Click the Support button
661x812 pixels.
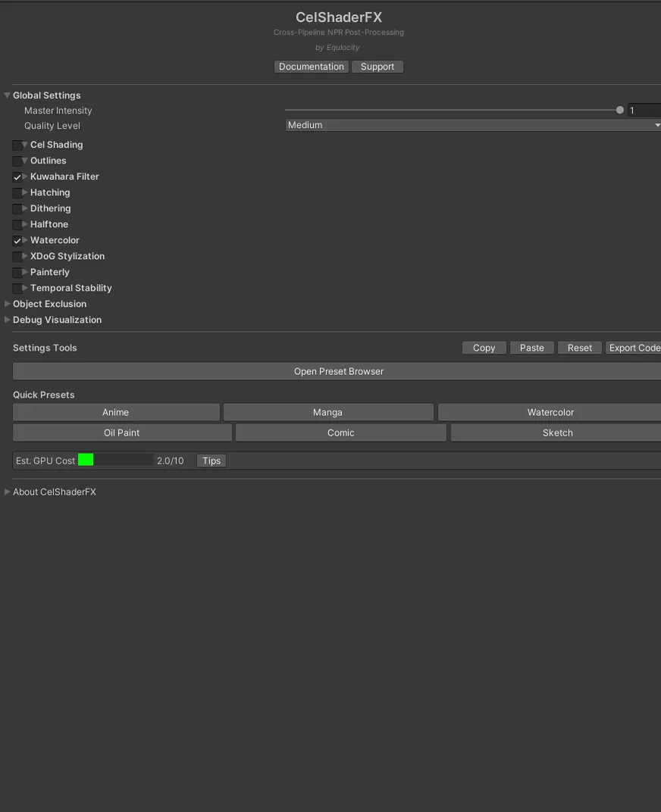coord(377,67)
